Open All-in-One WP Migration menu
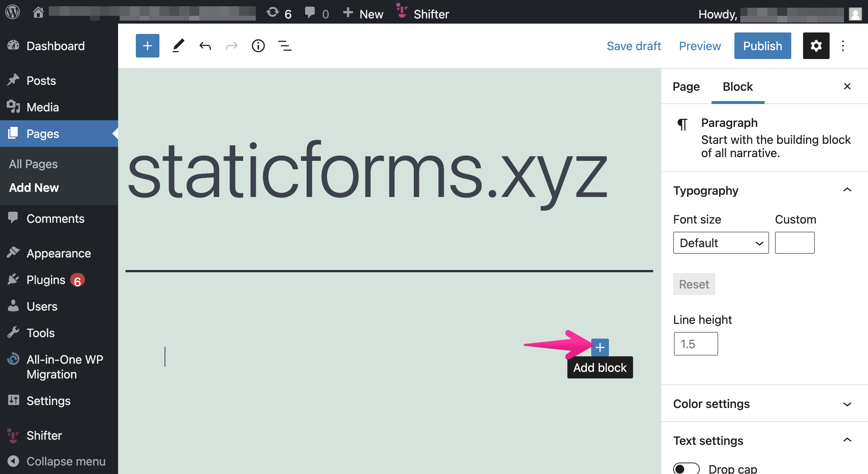The width and height of the screenshot is (868, 474). [x=59, y=367]
